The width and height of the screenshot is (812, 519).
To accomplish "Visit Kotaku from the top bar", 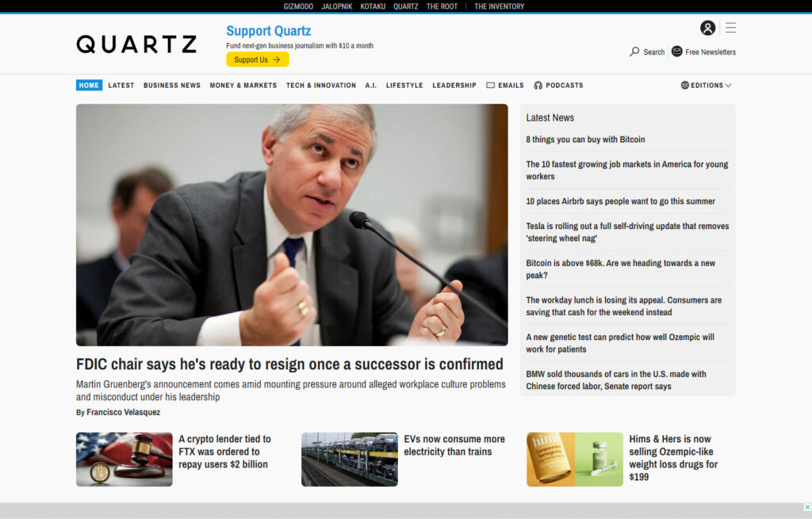I will 373,6.
